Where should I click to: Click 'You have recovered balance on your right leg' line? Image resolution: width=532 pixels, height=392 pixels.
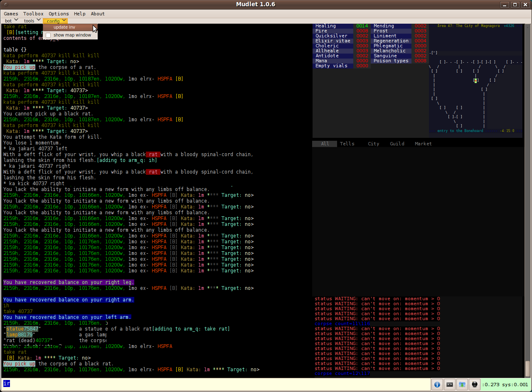[x=69, y=282]
